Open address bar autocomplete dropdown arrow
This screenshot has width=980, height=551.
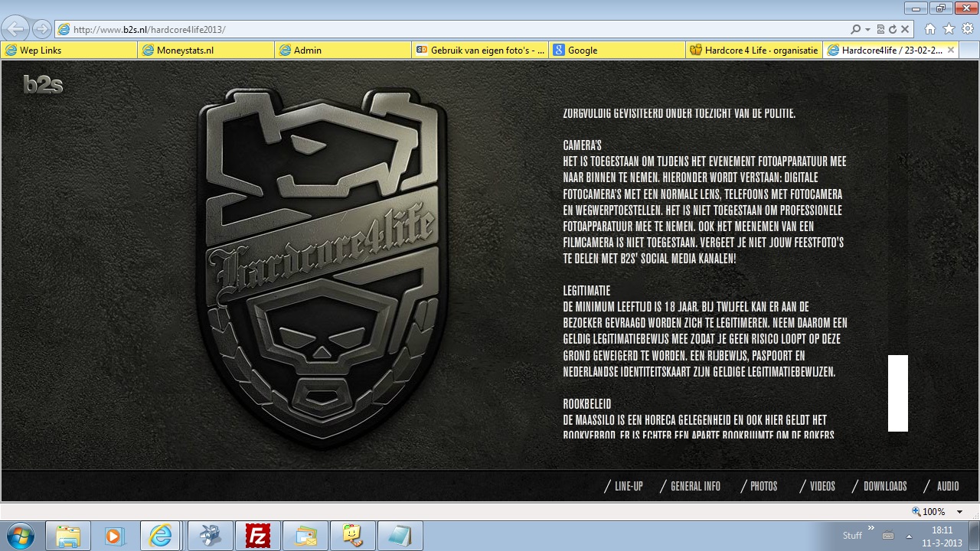click(867, 29)
